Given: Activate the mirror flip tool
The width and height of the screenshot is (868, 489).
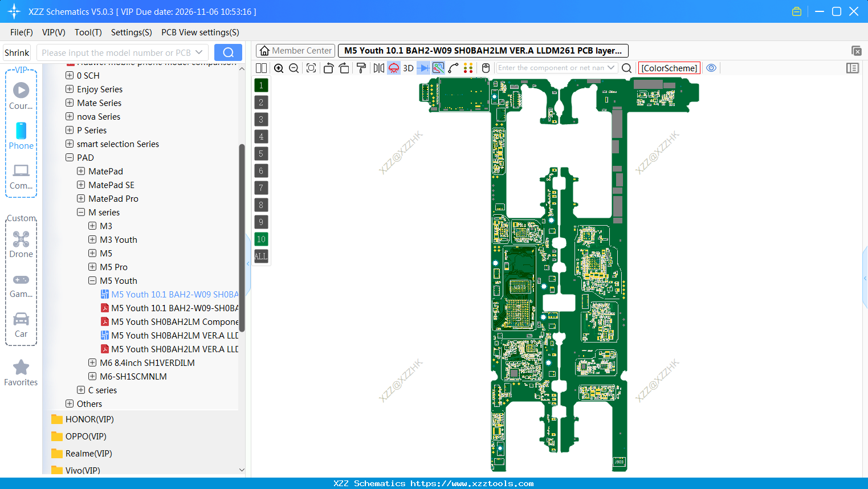Looking at the screenshot, I should [378, 68].
